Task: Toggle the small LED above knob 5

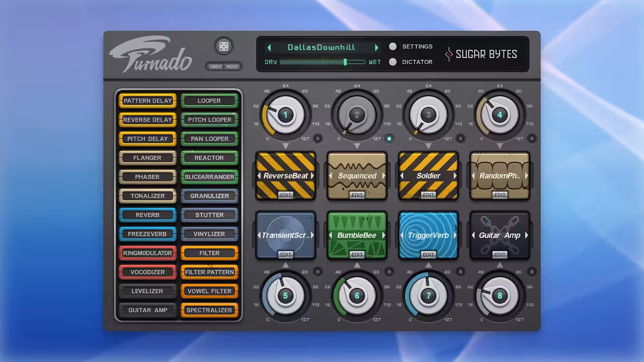Action: click(x=317, y=271)
